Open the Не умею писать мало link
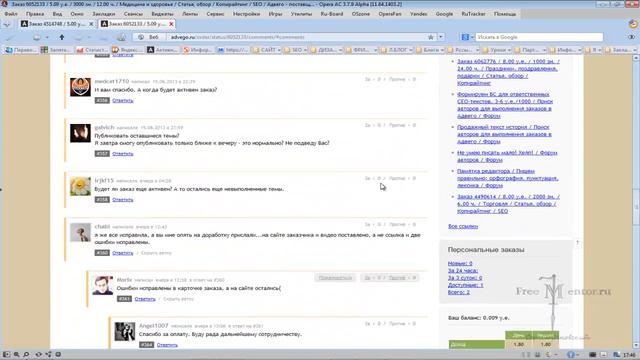 click(x=507, y=156)
